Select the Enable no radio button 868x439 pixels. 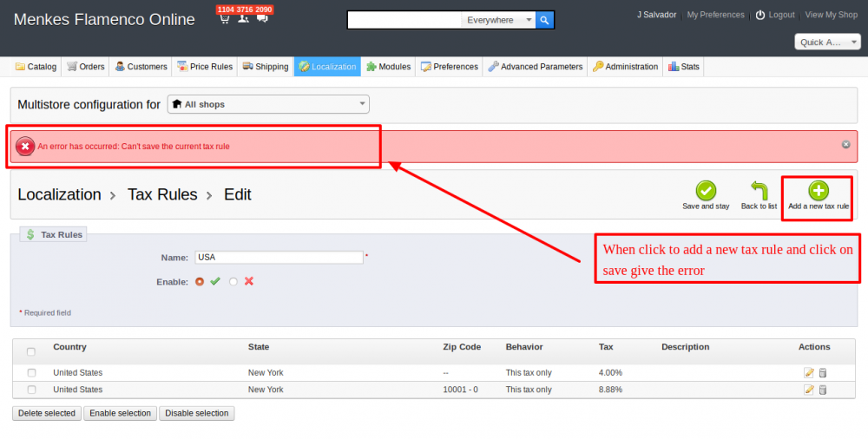click(233, 281)
